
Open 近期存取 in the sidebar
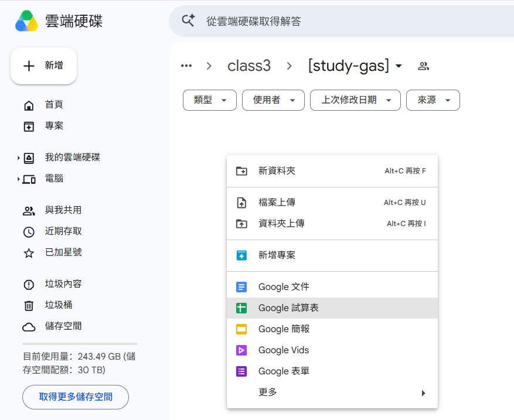click(x=63, y=231)
